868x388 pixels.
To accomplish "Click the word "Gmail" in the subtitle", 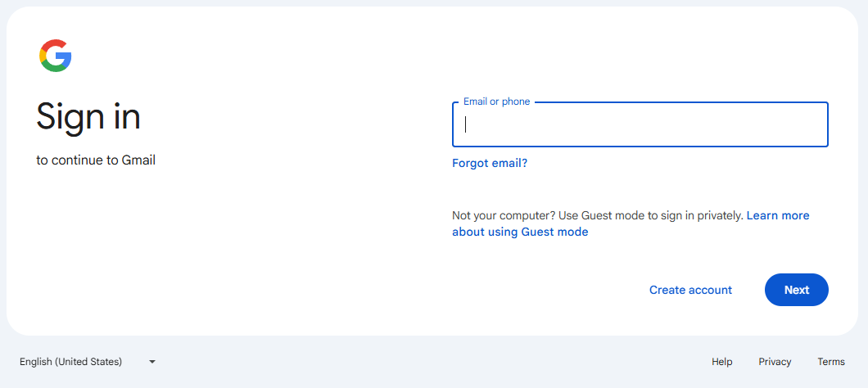I will point(138,160).
